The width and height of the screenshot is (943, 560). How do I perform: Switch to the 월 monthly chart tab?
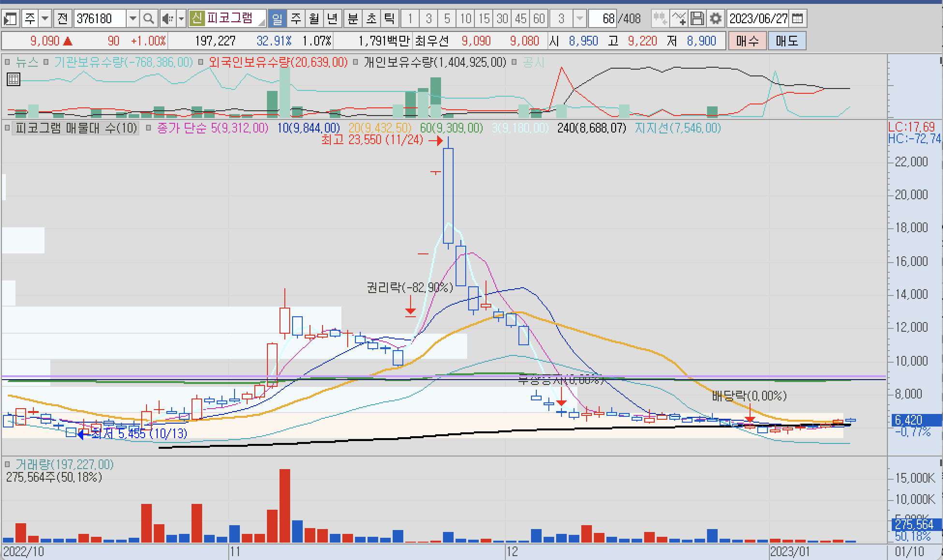tap(314, 19)
